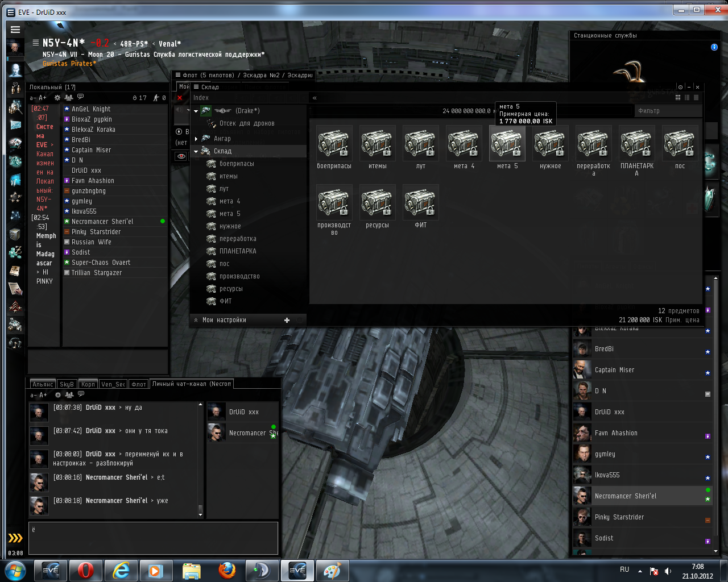Click the Guristas Pirates* owner link
The height and width of the screenshot is (582, 728).
pyautogui.click(x=69, y=64)
